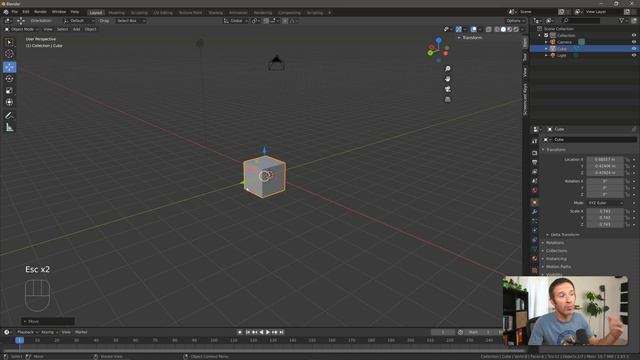This screenshot has width=640, height=360.
Task: Toggle Collection exclude checkbox in outliner
Action: coord(546,36)
